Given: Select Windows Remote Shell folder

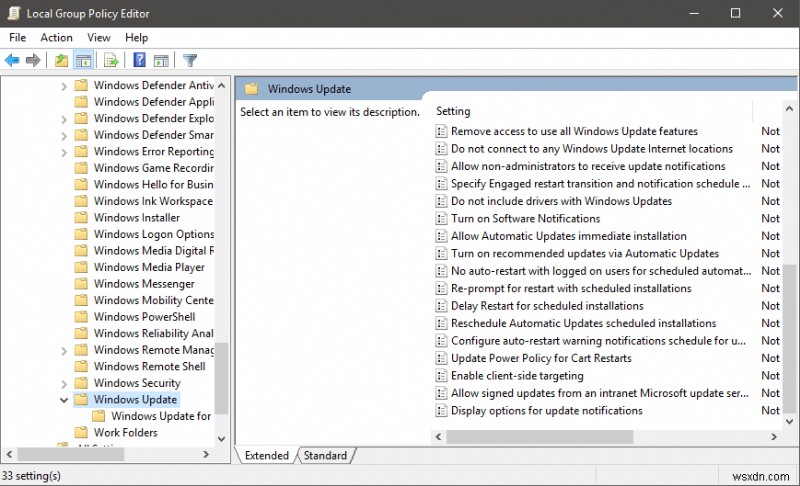Looking at the screenshot, I should [x=149, y=366].
